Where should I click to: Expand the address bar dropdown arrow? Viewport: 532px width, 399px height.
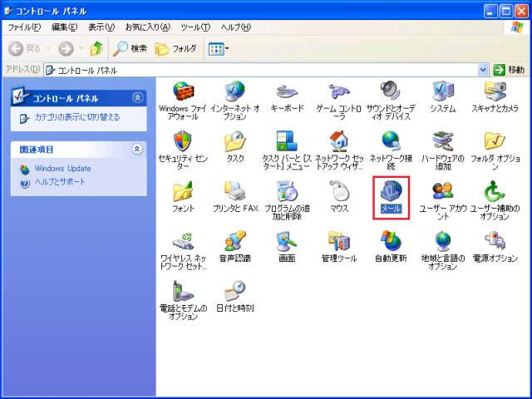483,70
